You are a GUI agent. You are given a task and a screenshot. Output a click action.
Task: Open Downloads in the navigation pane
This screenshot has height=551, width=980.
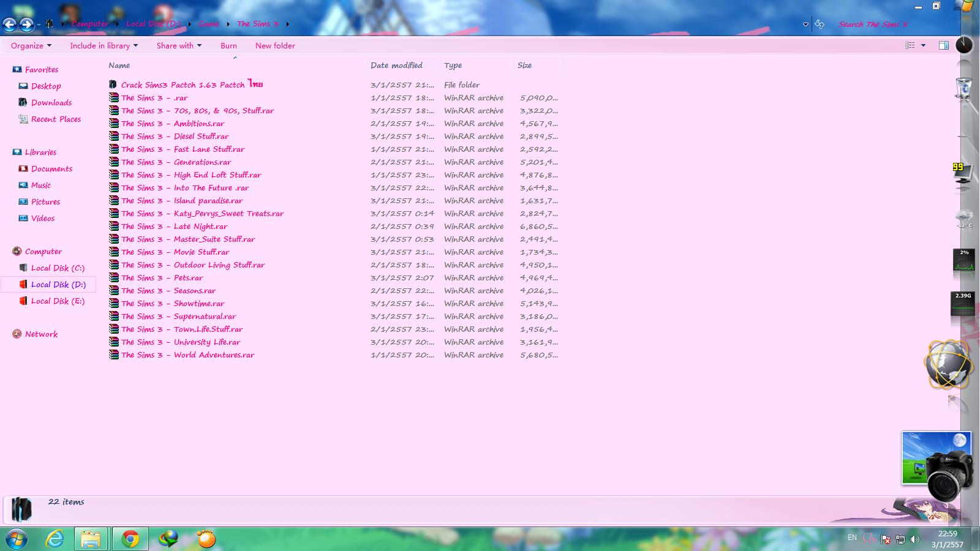[51, 103]
